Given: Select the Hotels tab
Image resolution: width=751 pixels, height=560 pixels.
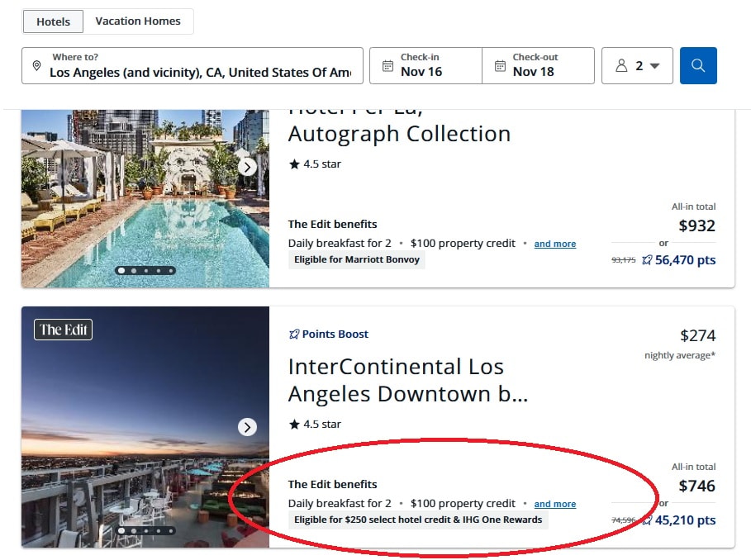Looking at the screenshot, I should [53, 21].
